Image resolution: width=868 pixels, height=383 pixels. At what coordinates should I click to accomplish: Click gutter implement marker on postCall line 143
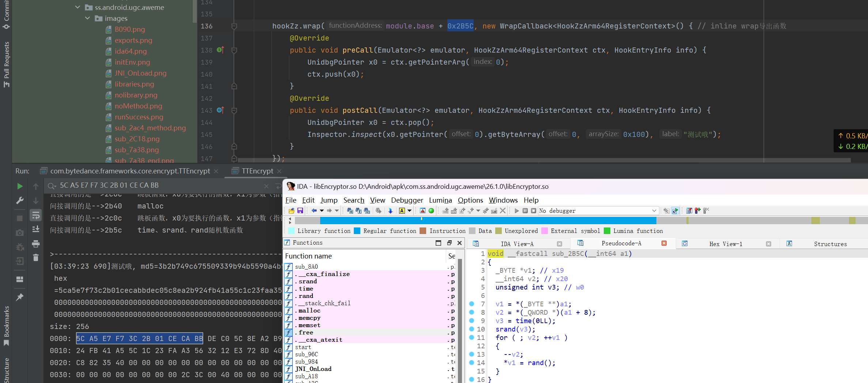point(220,110)
